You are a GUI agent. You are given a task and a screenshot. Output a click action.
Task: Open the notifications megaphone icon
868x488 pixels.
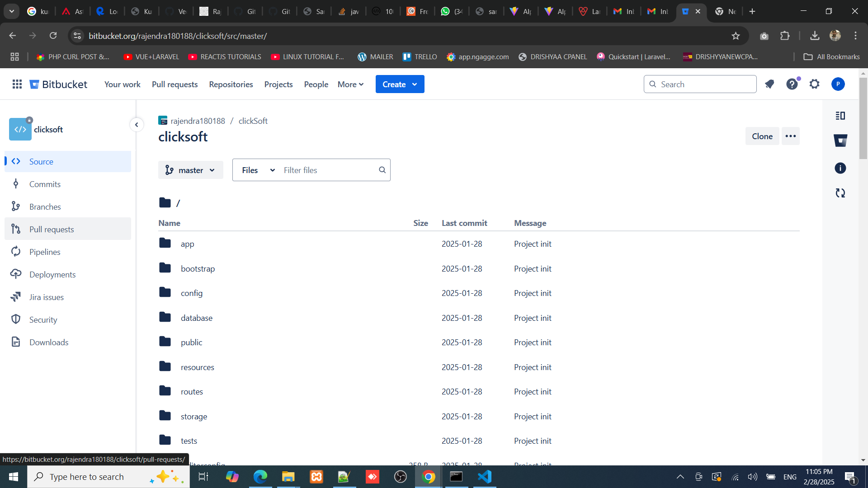tap(769, 84)
